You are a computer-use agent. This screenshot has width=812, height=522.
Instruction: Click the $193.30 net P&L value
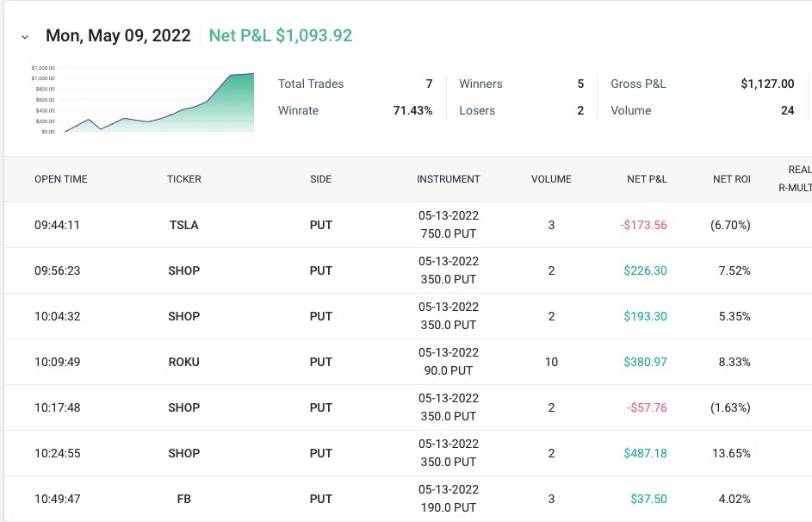(645, 316)
